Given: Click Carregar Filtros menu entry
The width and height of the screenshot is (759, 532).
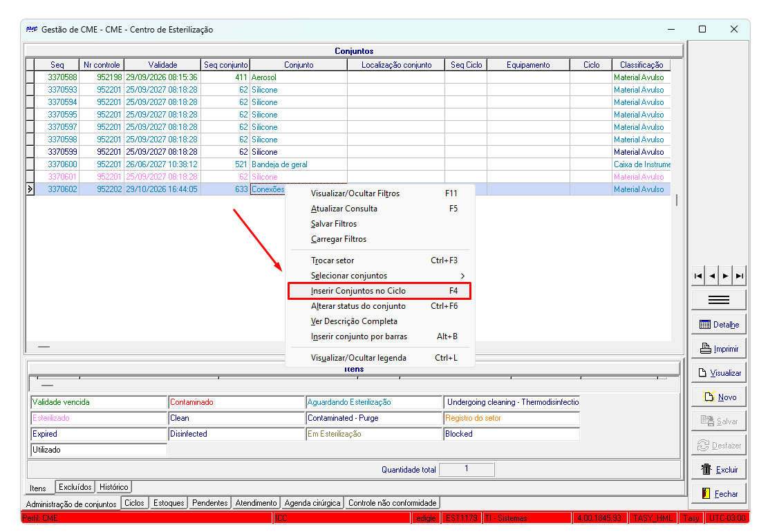Looking at the screenshot, I should click(380, 239).
